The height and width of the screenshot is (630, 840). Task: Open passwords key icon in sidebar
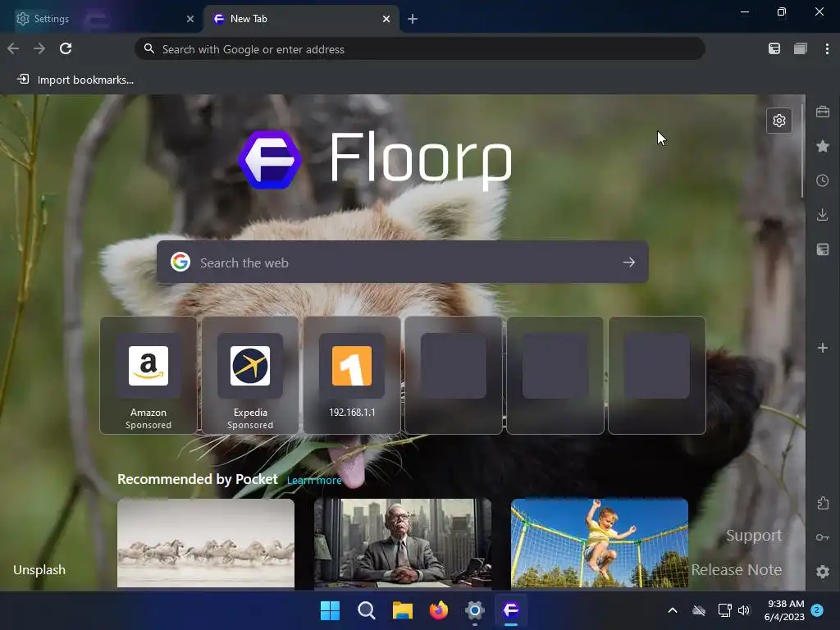point(823,537)
